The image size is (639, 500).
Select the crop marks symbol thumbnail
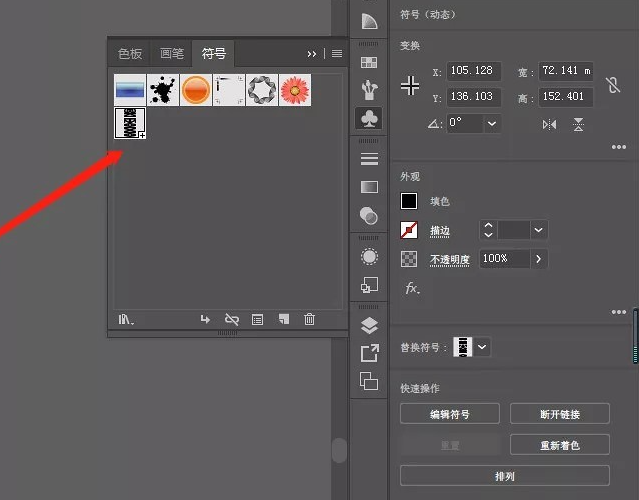point(229,90)
